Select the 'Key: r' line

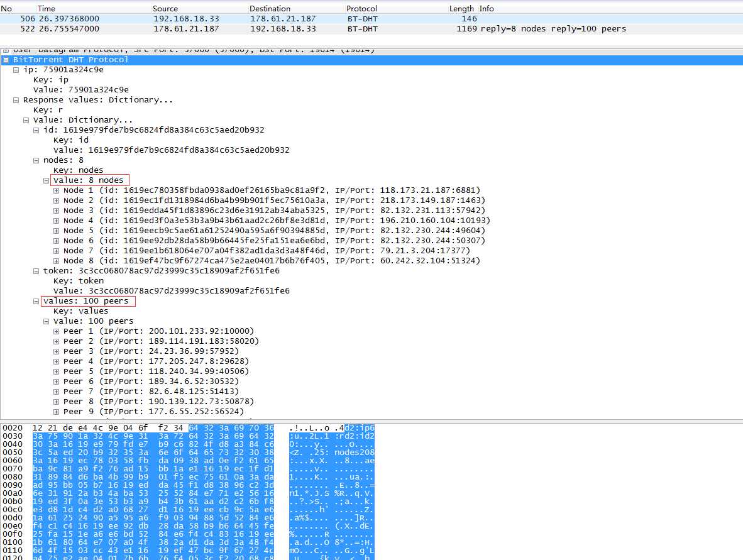[x=48, y=110]
